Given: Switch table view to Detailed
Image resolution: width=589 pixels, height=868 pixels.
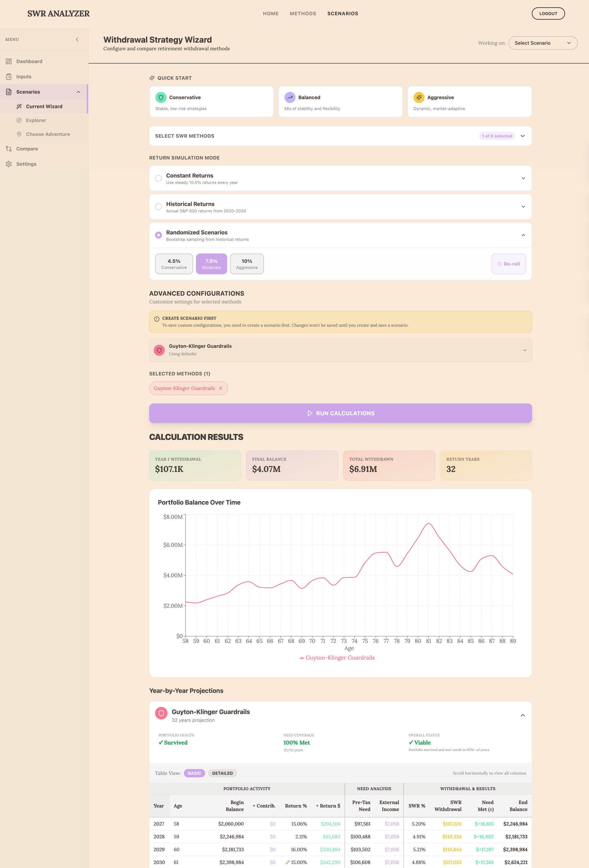Looking at the screenshot, I should (222, 773).
